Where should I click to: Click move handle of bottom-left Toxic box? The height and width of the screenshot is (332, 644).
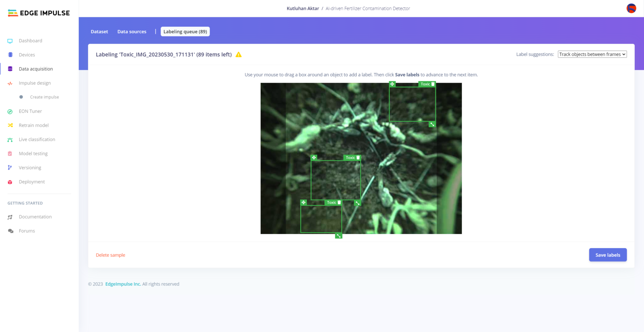tap(303, 202)
